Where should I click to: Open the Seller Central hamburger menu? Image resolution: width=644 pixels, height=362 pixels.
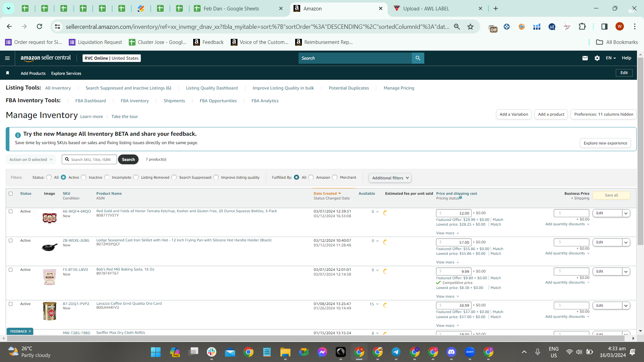click(7, 58)
